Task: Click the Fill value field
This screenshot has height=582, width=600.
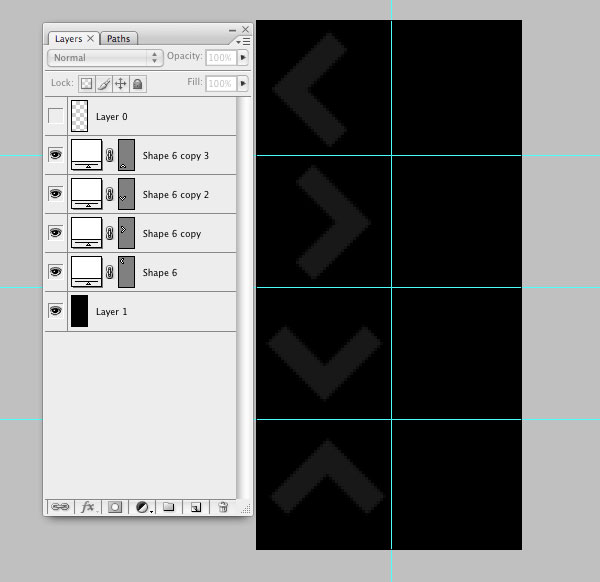Action: pyautogui.click(x=221, y=83)
